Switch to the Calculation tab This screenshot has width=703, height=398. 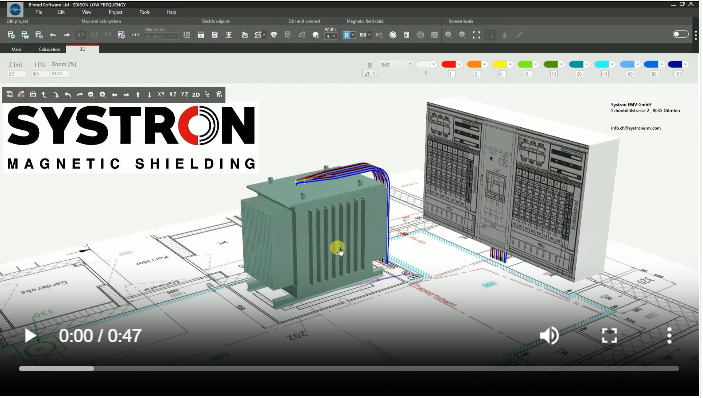coord(49,49)
